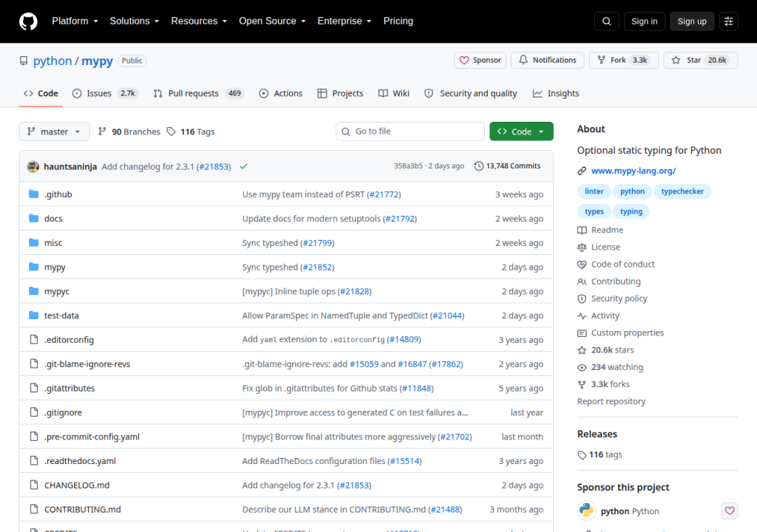Screen dimensions: 757x532
Task: Click the Sponsor button
Action: click(480, 61)
